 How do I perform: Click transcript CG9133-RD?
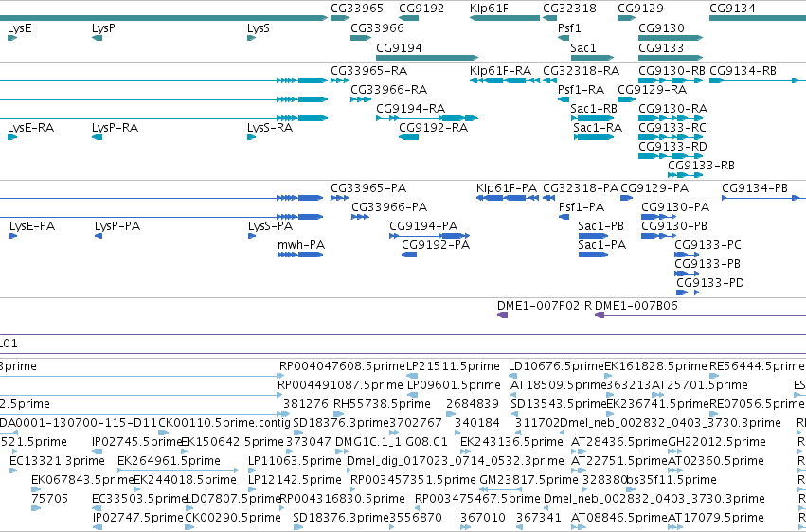click(672, 147)
